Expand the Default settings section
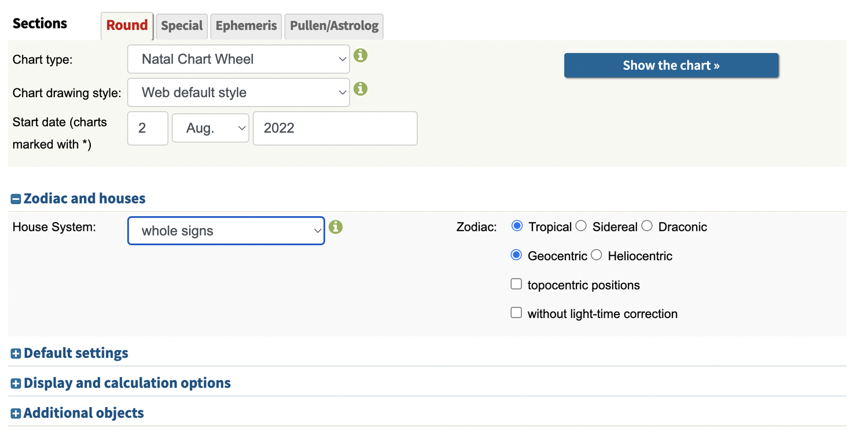This screenshot has height=440, width=868. 16,354
